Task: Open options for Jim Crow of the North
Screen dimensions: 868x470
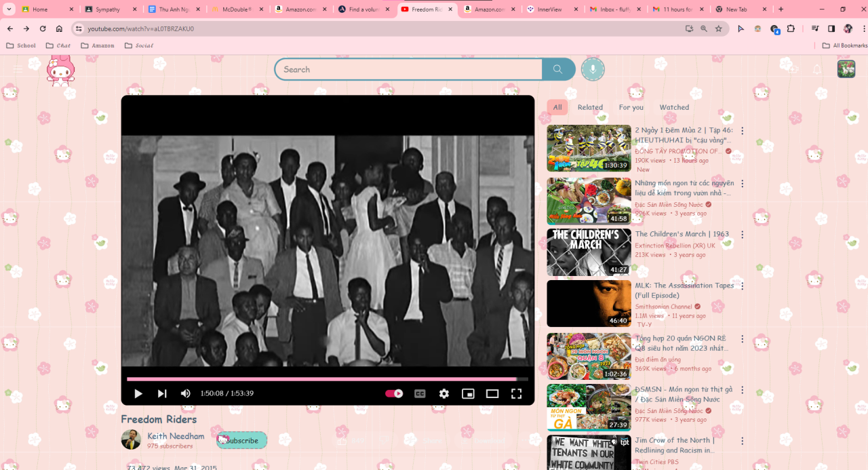Action: [742, 442]
